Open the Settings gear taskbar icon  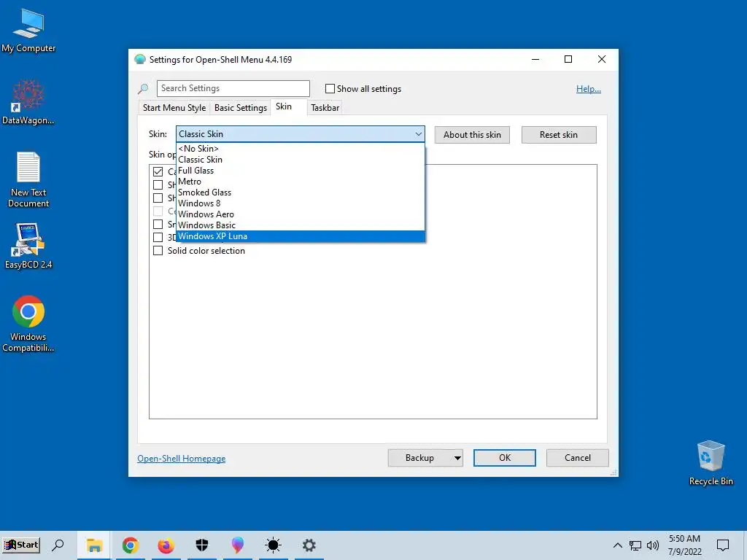(x=309, y=545)
